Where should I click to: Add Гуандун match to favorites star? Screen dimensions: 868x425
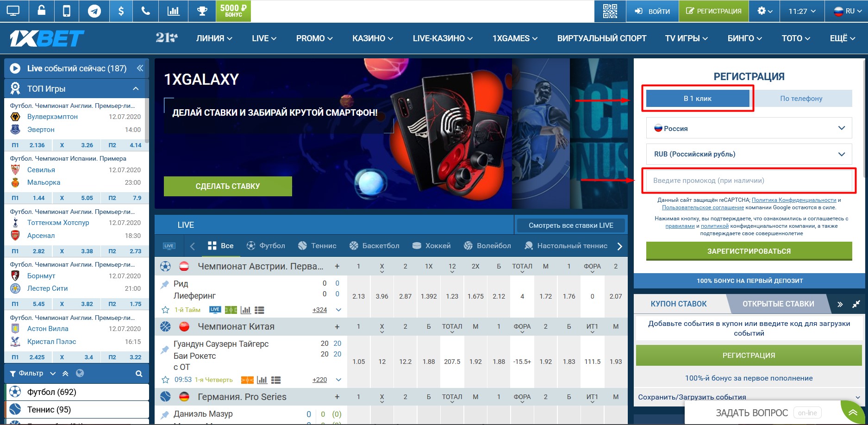165,380
